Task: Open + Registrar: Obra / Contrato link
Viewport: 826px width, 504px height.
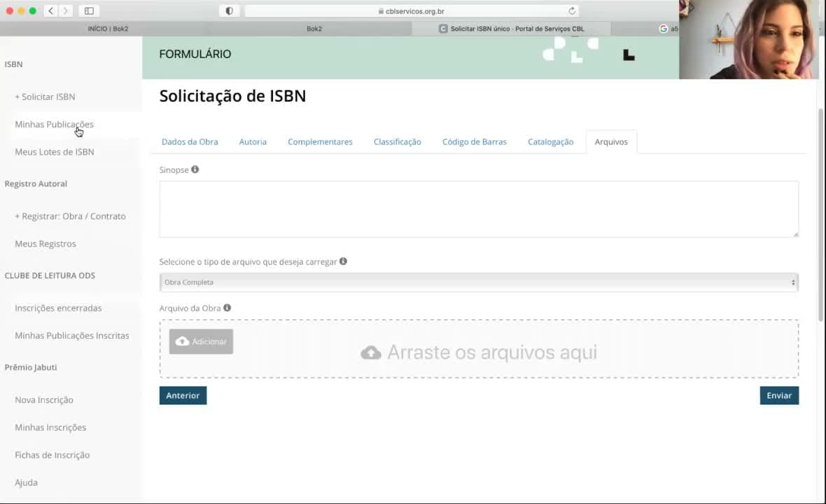Action: pyautogui.click(x=70, y=216)
